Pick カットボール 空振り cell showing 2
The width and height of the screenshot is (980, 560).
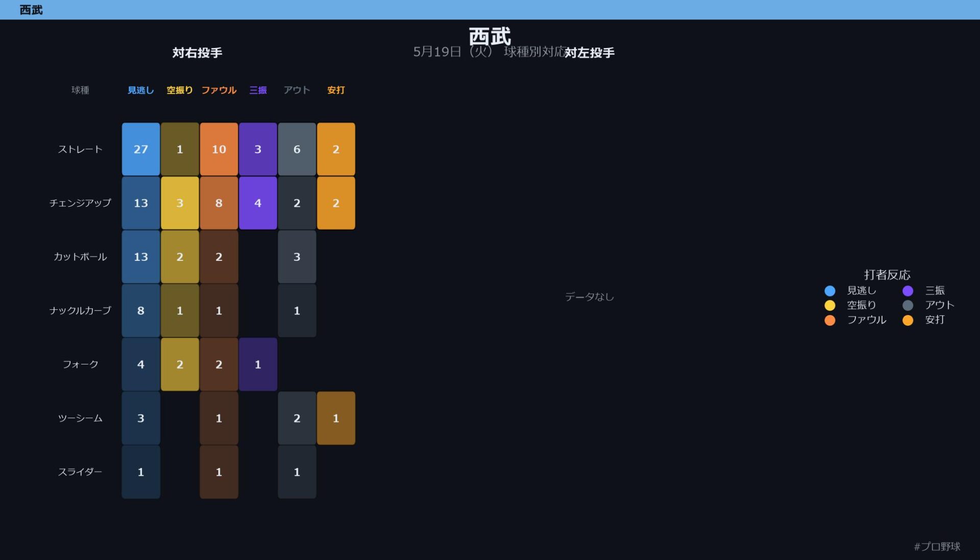tap(180, 257)
